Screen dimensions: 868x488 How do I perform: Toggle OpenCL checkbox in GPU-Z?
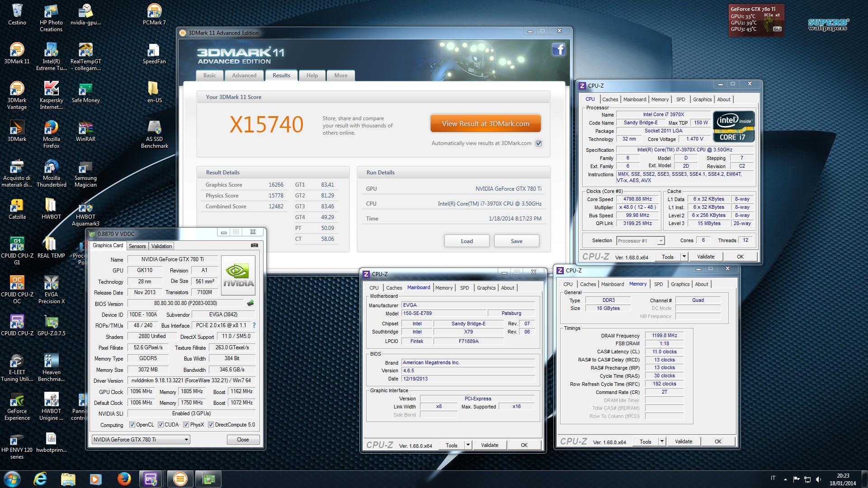(x=132, y=425)
